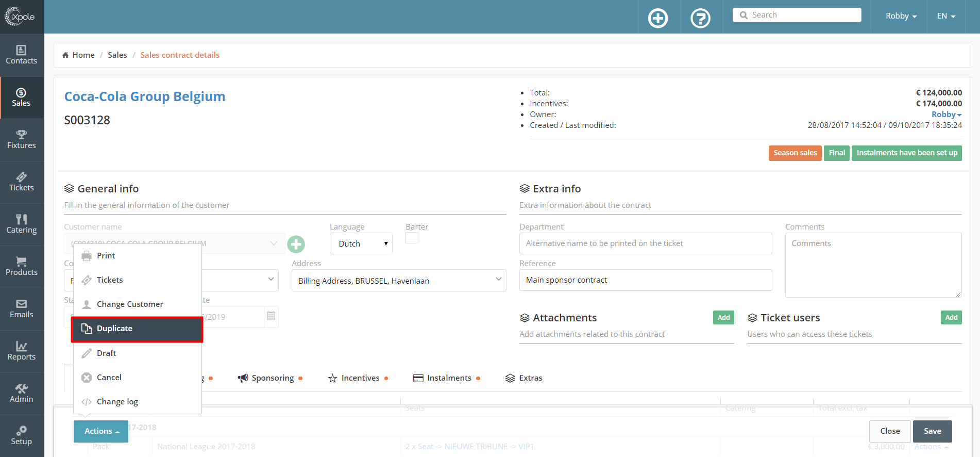Click the Final status badge
980x457 pixels.
[837, 153]
